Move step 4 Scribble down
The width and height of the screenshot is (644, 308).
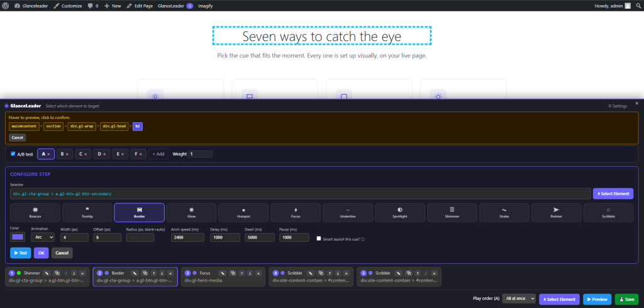tap(338, 273)
